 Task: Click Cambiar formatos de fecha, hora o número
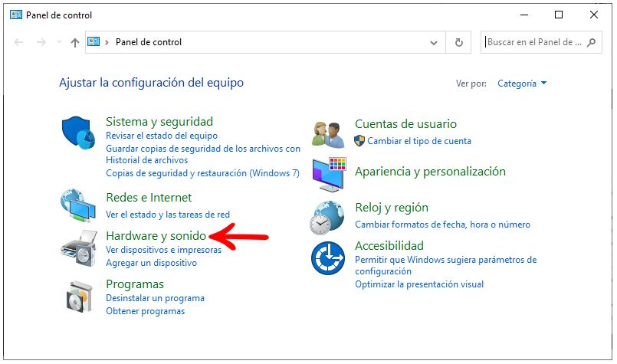point(443,225)
